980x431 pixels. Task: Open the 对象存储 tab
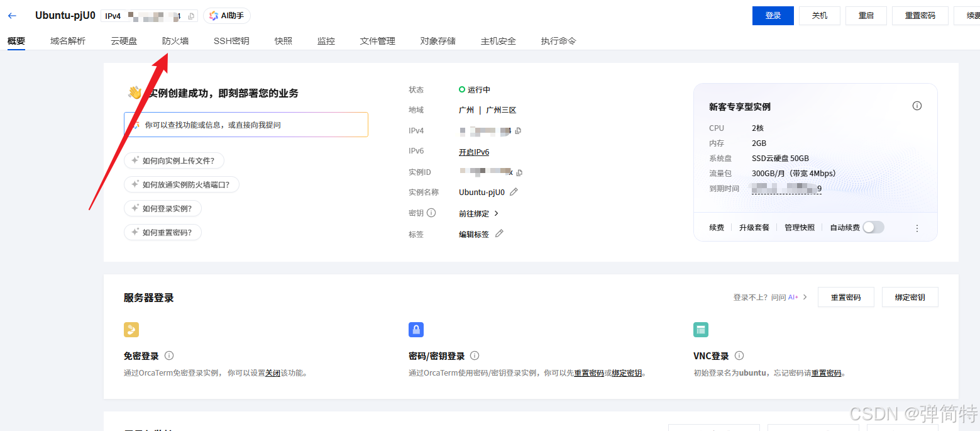438,41
